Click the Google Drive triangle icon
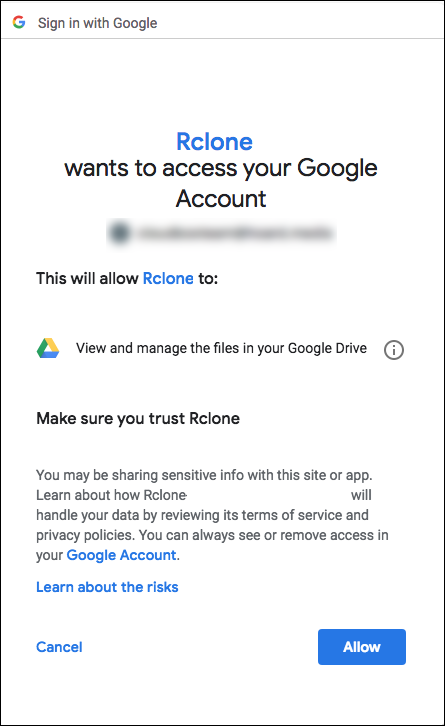This screenshot has width=445, height=726. pos(48,348)
